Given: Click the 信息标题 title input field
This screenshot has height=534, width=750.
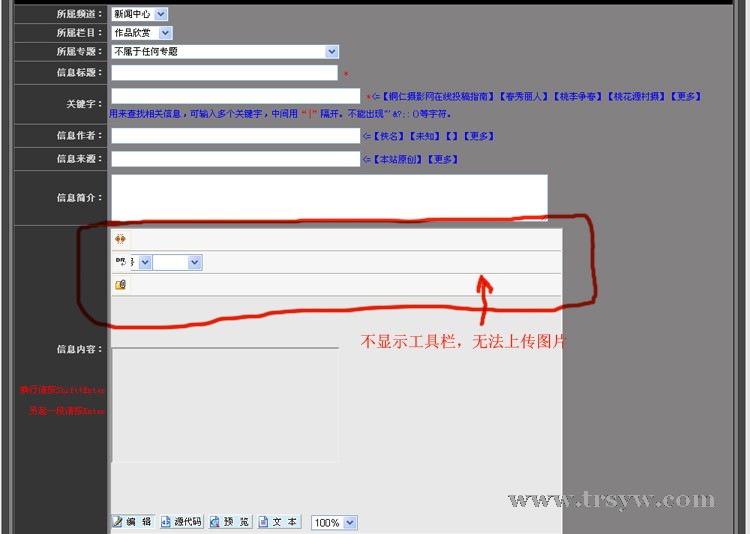Looking at the screenshot, I should pos(224,73).
